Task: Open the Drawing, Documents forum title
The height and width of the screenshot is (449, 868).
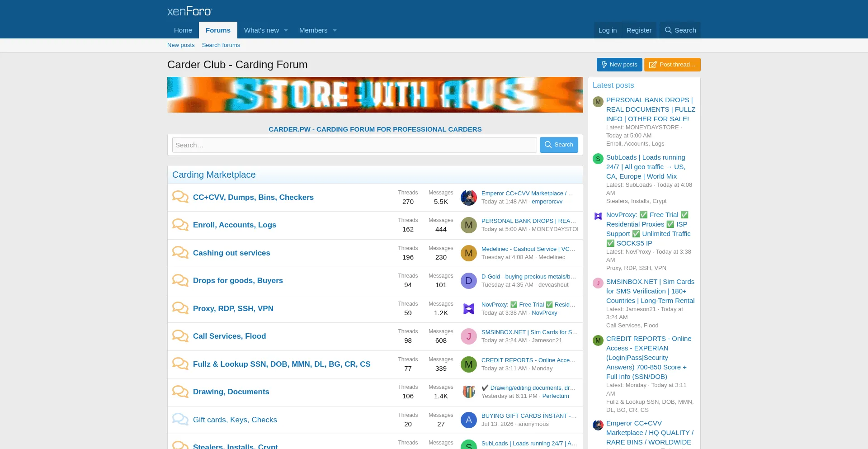Action: (x=231, y=392)
